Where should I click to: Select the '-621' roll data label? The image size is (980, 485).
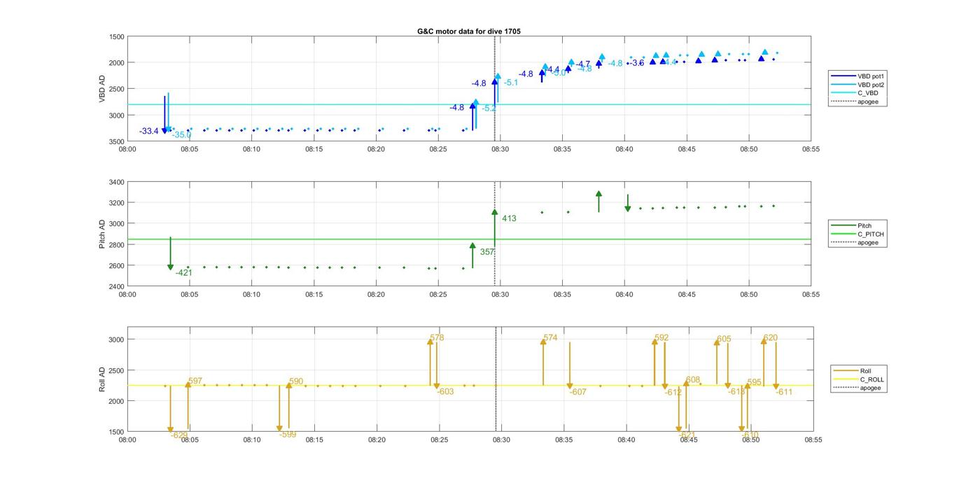click(687, 435)
